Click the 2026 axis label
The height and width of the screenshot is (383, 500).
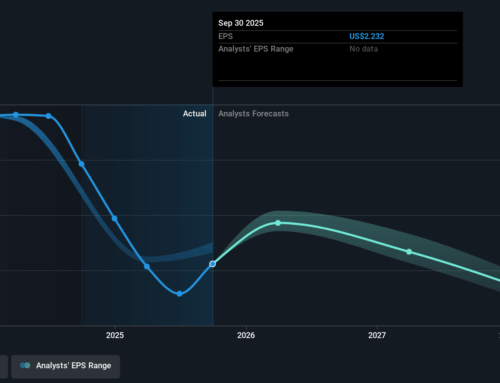[x=246, y=335]
